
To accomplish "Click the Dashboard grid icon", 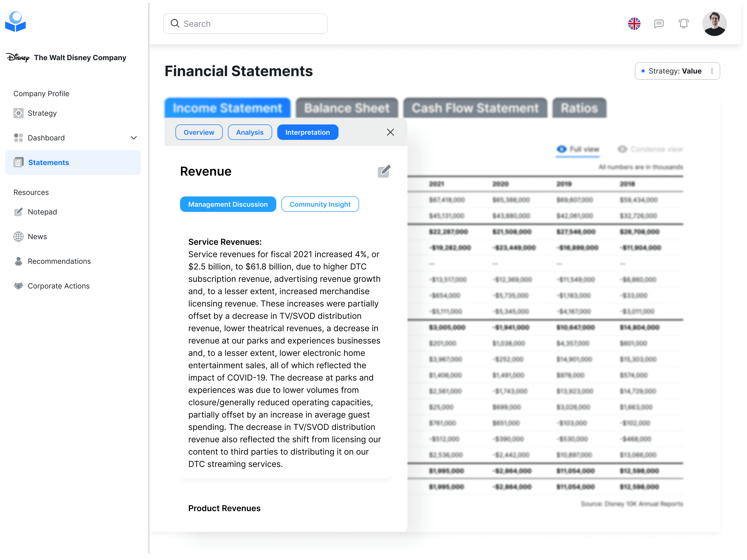I will [x=19, y=138].
